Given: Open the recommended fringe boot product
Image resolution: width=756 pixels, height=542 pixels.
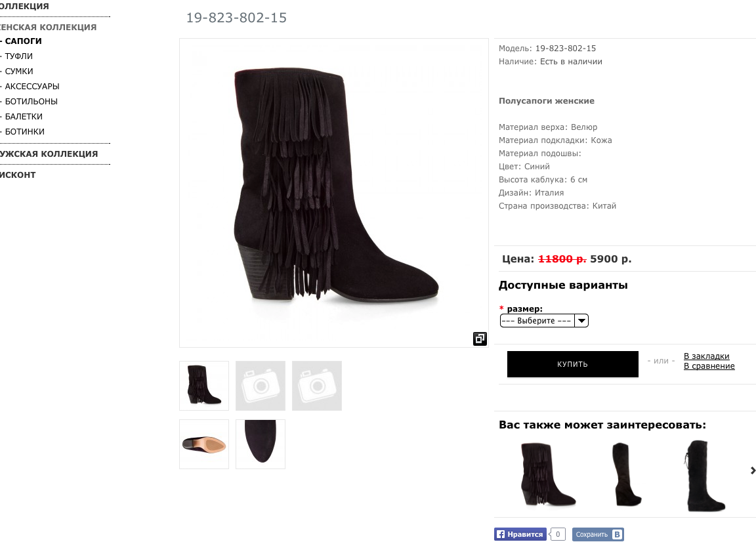Looking at the screenshot, I should coord(548,474).
